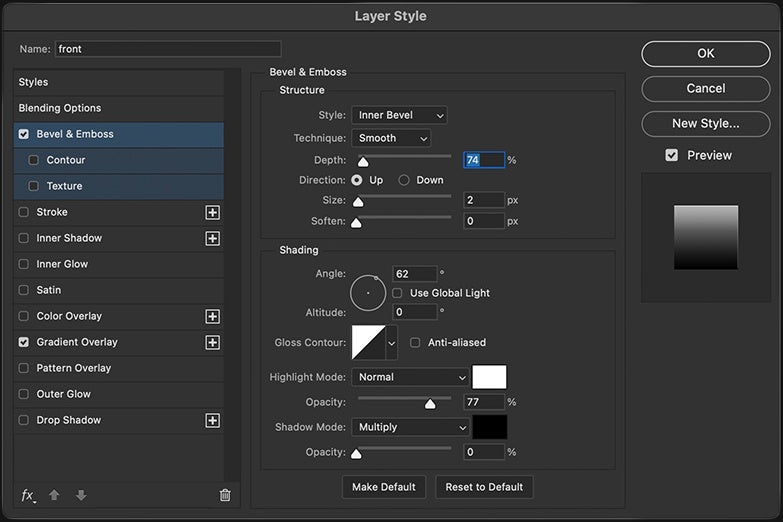Viewport: 783px width, 522px height.
Task: Click the New Style... button
Action: pos(706,123)
